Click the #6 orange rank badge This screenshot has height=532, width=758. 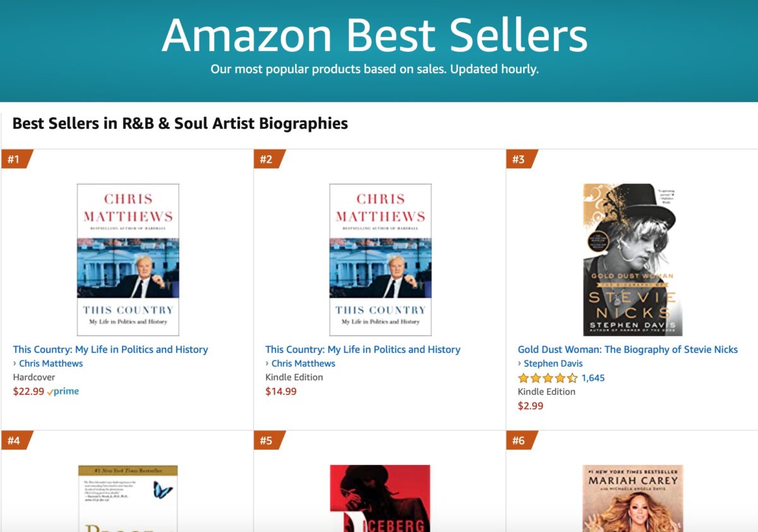click(x=521, y=440)
